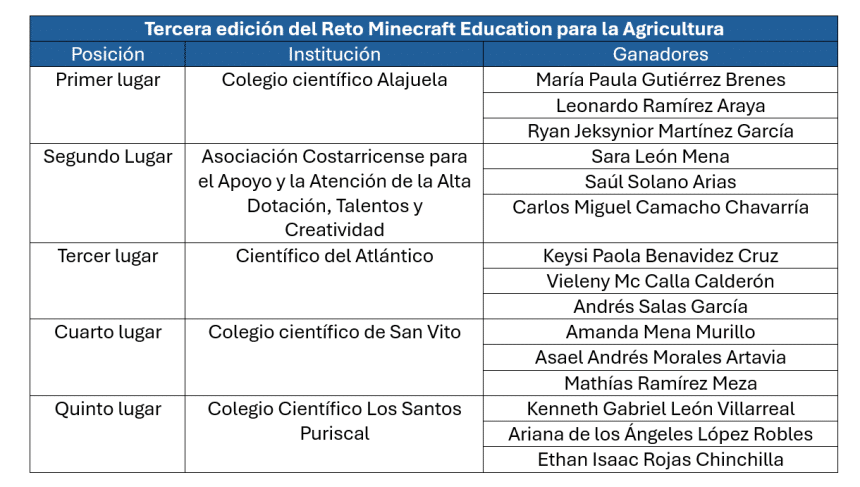
Task: Select Carlos Miguel Camacho Chavarría
Action: (x=660, y=208)
